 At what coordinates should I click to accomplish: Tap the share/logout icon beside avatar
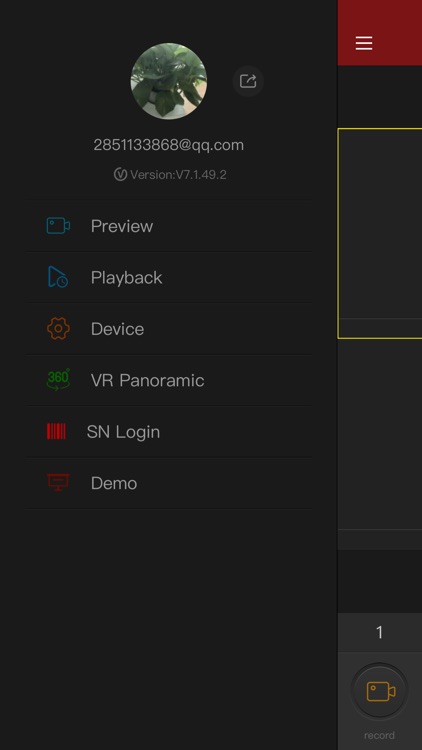248,81
